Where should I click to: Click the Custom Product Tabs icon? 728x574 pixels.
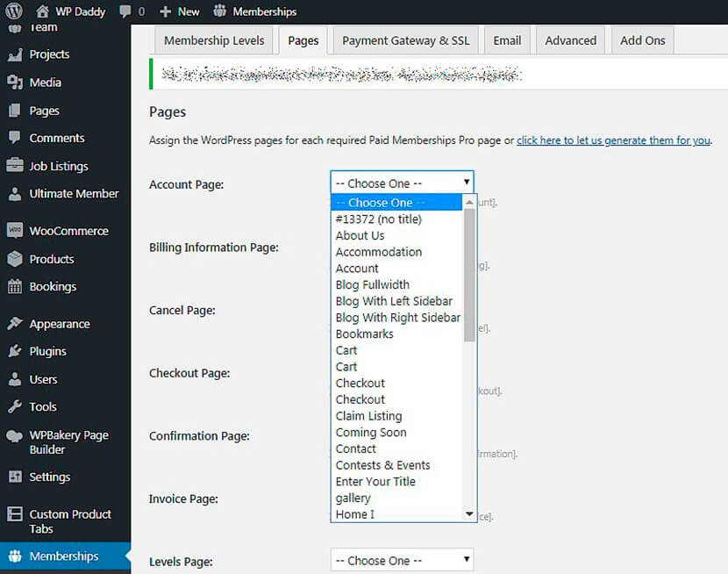pyautogui.click(x=15, y=514)
